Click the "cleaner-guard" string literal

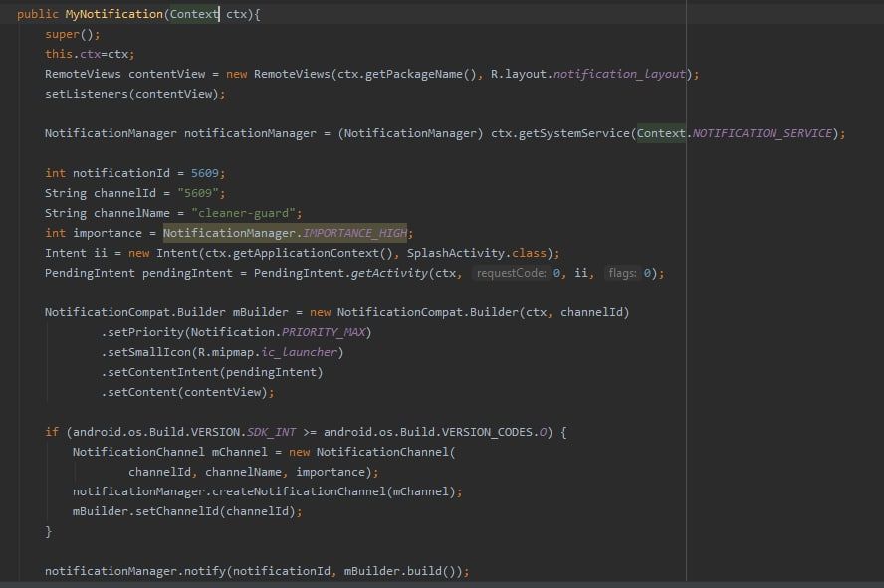(244, 213)
